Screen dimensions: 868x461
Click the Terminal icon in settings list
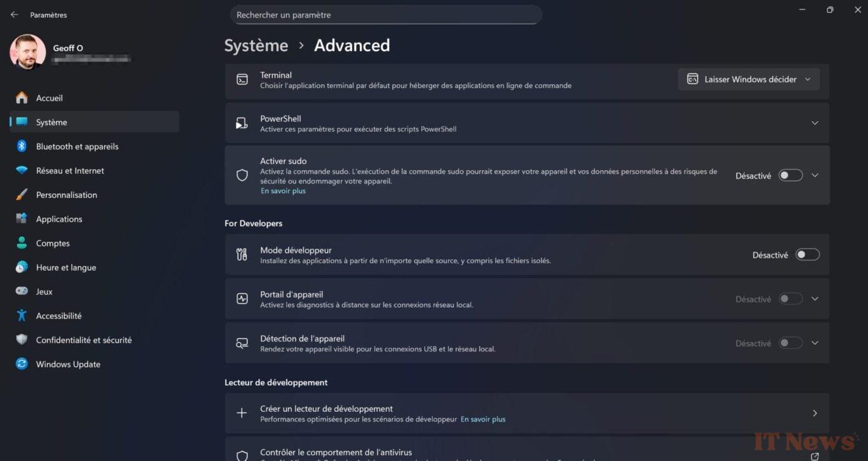point(242,80)
